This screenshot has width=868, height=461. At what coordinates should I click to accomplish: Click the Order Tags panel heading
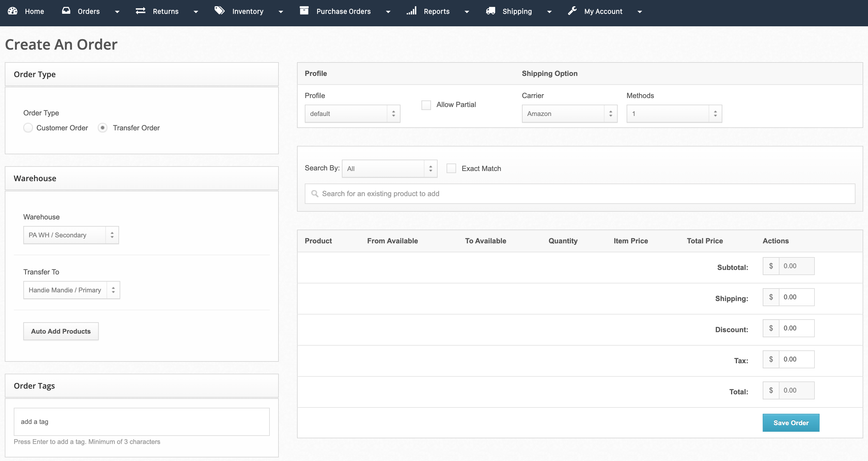tap(34, 386)
